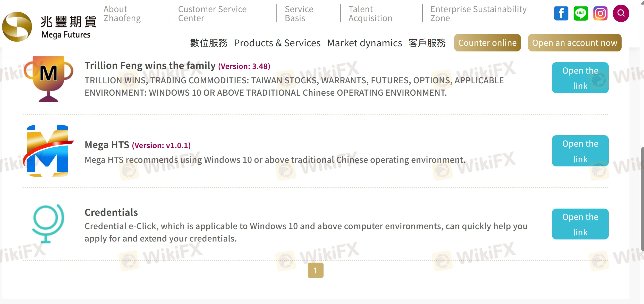Click the magenta search magnifier icon
This screenshot has height=304, width=644.
point(621,13)
